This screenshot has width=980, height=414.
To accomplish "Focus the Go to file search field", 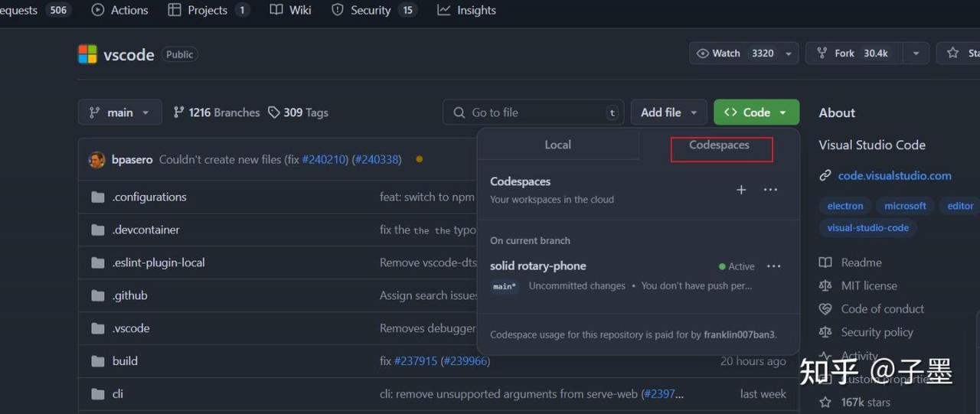I will coord(533,112).
